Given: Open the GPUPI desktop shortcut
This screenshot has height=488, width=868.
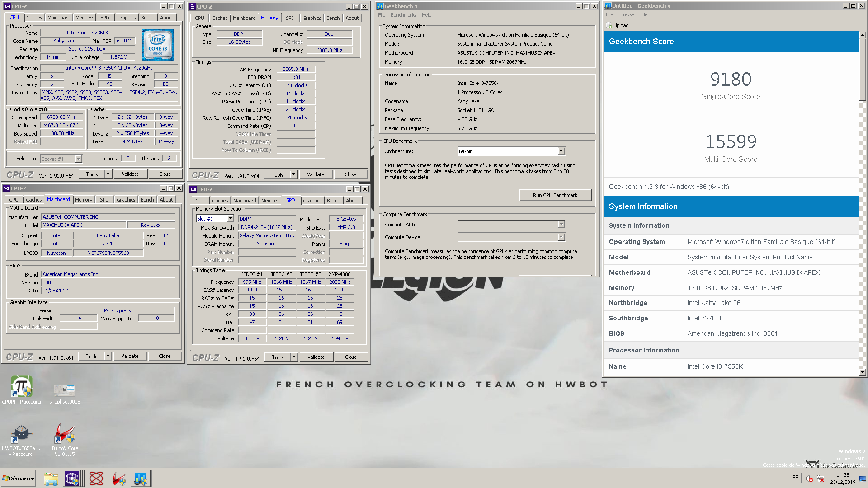Looking at the screenshot, I should [x=21, y=389].
